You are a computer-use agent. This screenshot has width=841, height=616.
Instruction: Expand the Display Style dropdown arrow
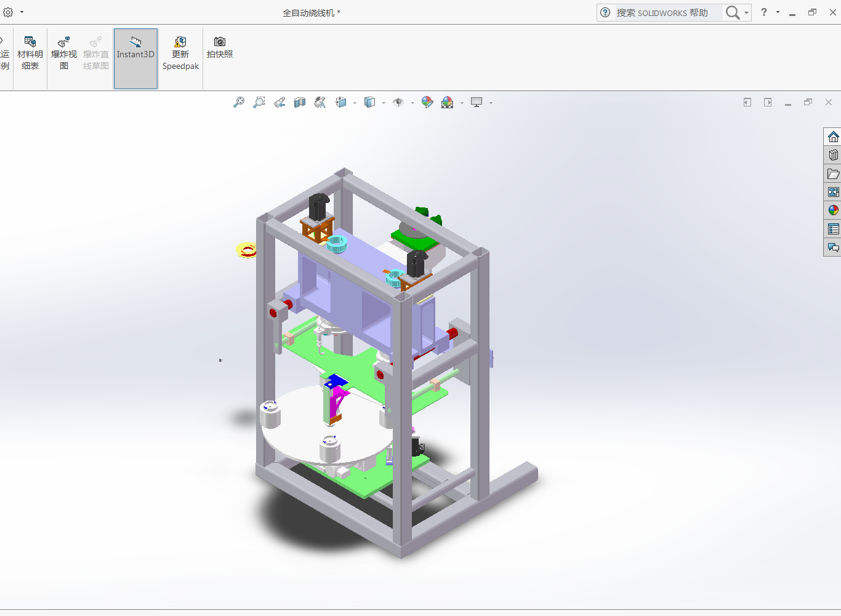384,103
